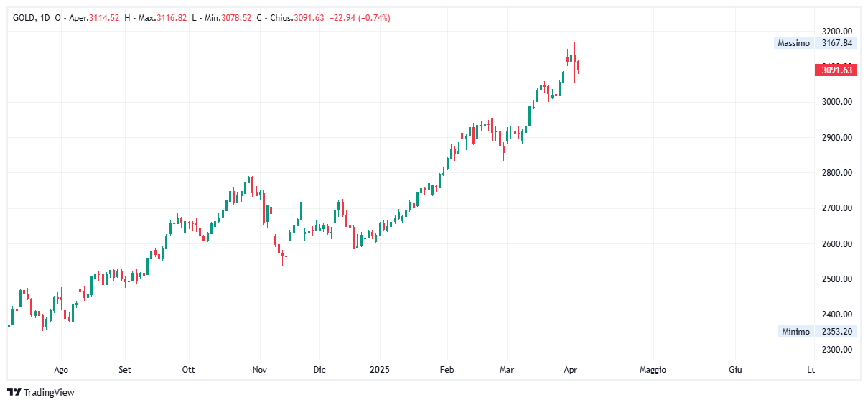
Task: Click the Giu month label on time axis
Action: (735, 370)
